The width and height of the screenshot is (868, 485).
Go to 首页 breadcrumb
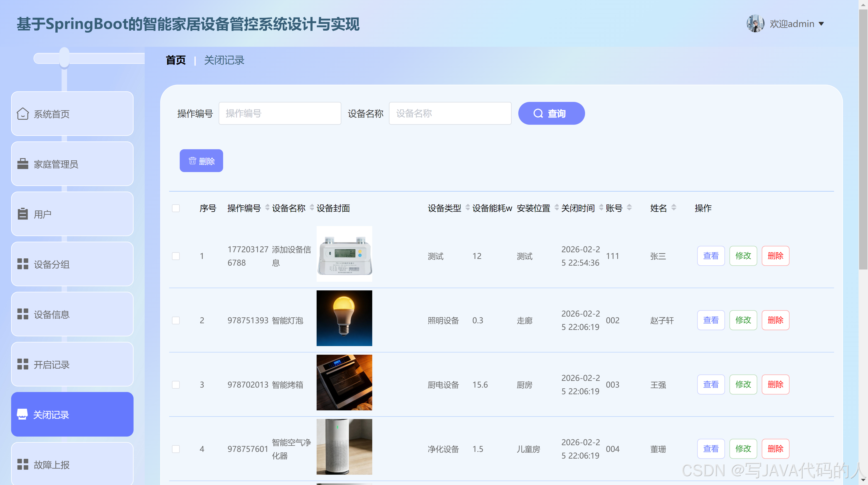click(x=176, y=60)
